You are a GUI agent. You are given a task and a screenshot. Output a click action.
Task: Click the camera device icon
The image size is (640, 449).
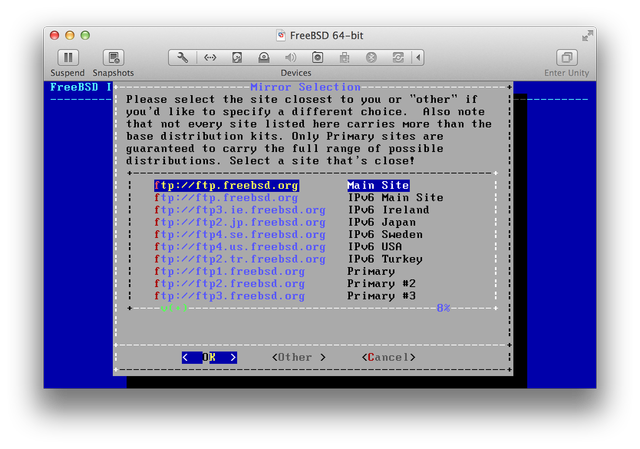[x=318, y=58]
